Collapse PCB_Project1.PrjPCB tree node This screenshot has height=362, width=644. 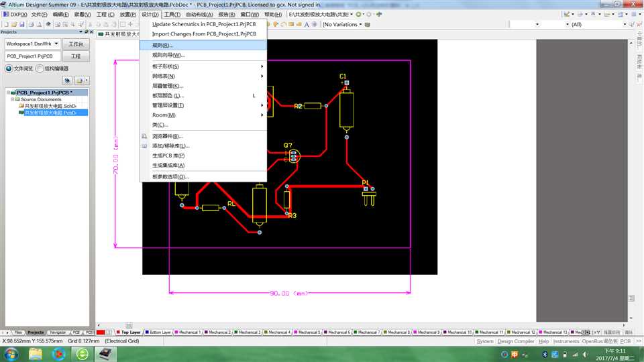click(x=8, y=93)
